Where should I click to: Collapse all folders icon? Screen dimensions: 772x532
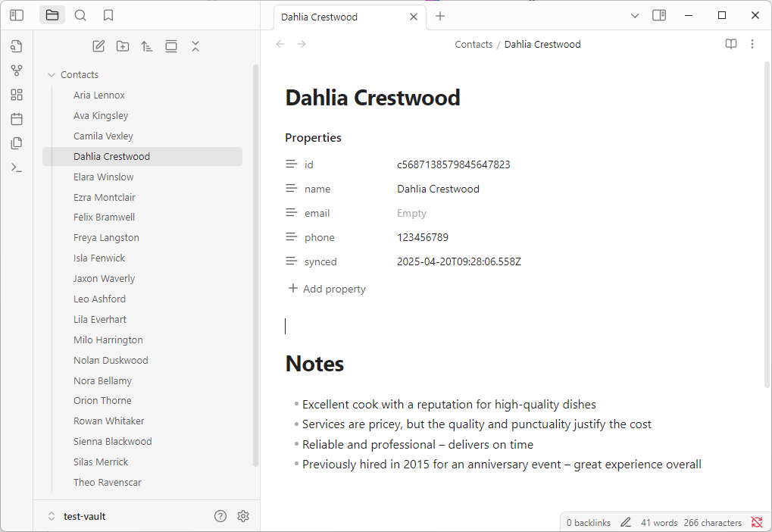[x=195, y=46]
